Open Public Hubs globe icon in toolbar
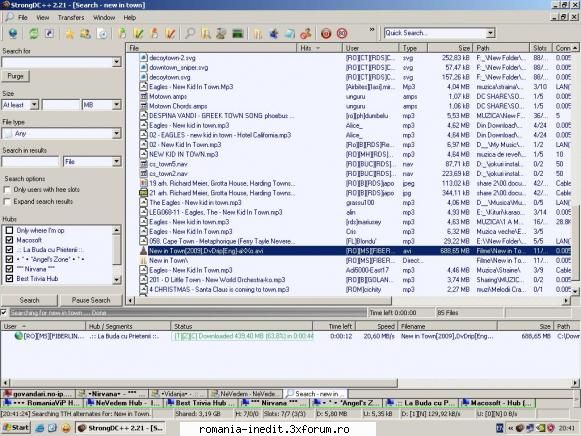Image resolution: width=581 pixels, height=436 pixels. click(13, 34)
